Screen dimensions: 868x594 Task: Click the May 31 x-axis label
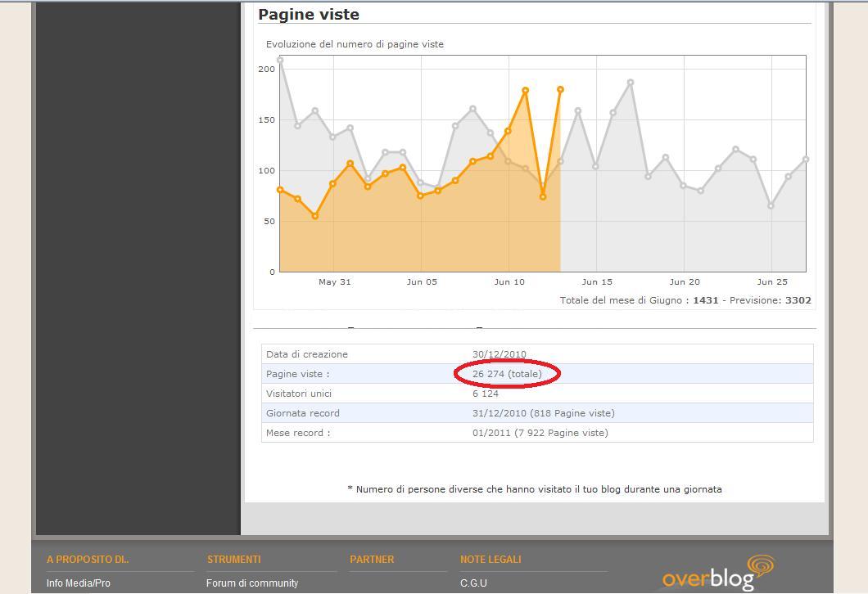click(334, 282)
